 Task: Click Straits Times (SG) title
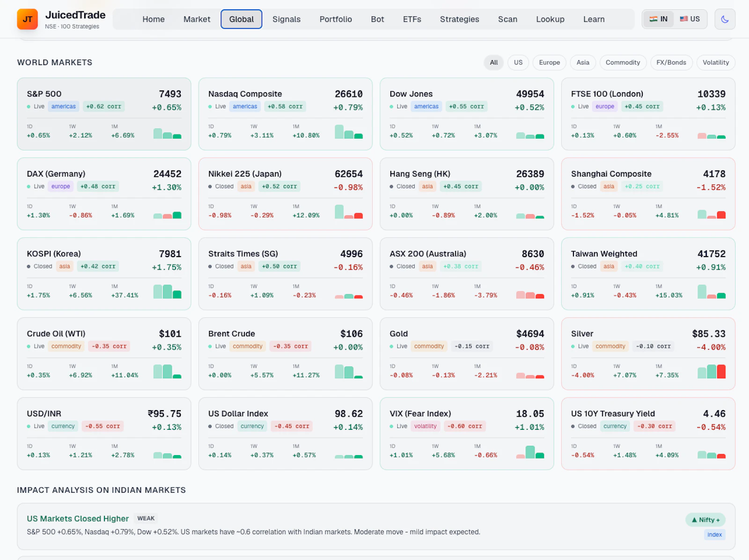(x=243, y=254)
